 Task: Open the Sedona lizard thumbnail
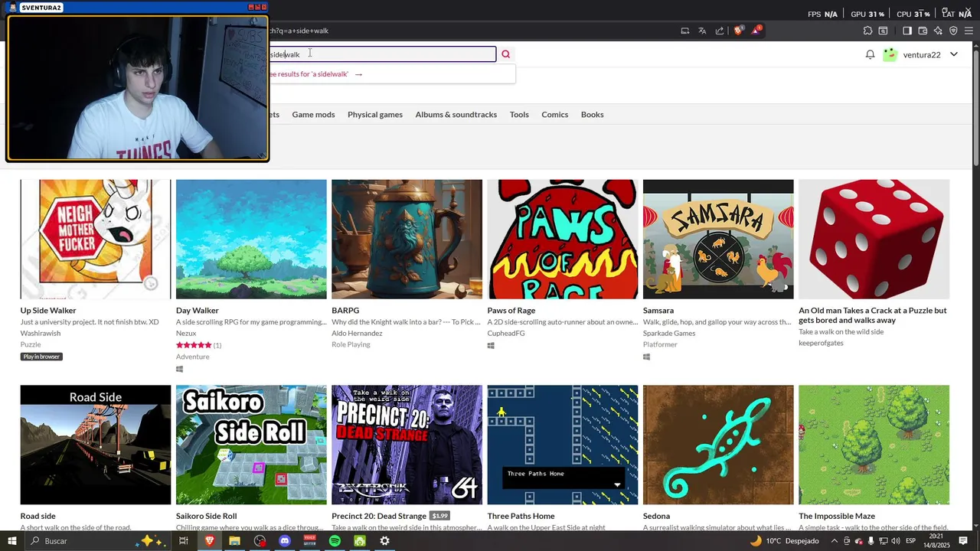tap(718, 445)
